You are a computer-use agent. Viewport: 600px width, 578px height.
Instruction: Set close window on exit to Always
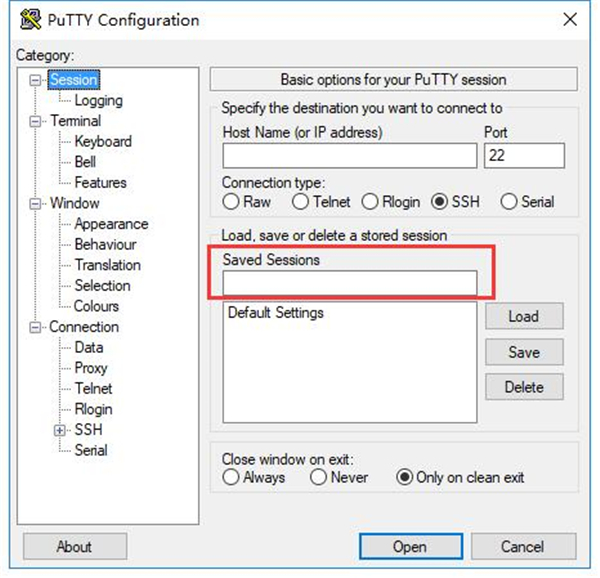pyautogui.click(x=231, y=478)
